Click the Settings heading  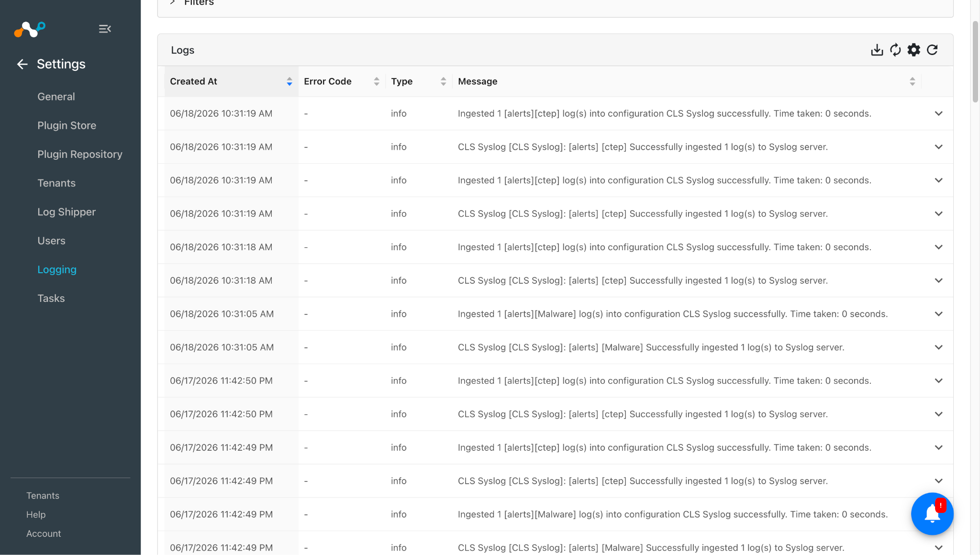coord(61,64)
